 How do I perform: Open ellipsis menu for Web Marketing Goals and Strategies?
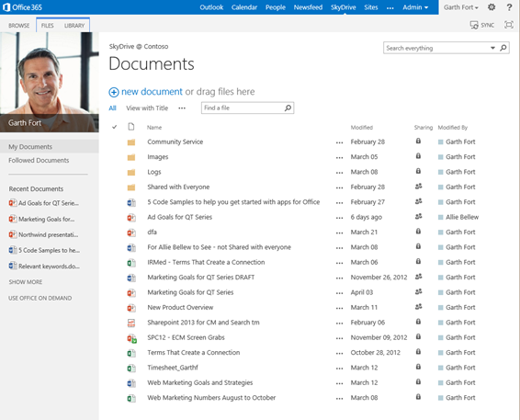click(339, 383)
